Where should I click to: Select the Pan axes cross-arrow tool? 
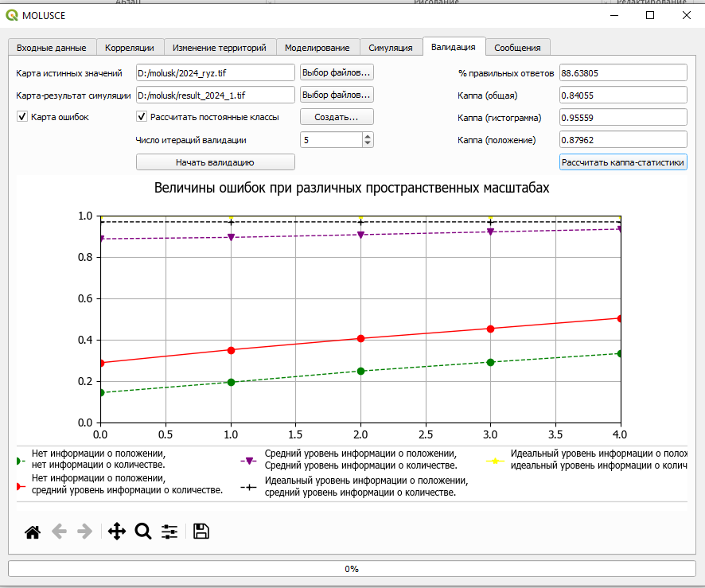click(117, 532)
